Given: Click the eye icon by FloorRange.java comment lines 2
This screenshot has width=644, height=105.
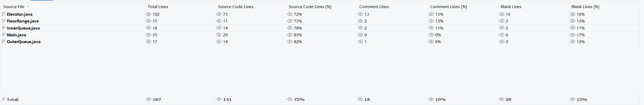Looking at the screenshot, I should click(360, 21).
